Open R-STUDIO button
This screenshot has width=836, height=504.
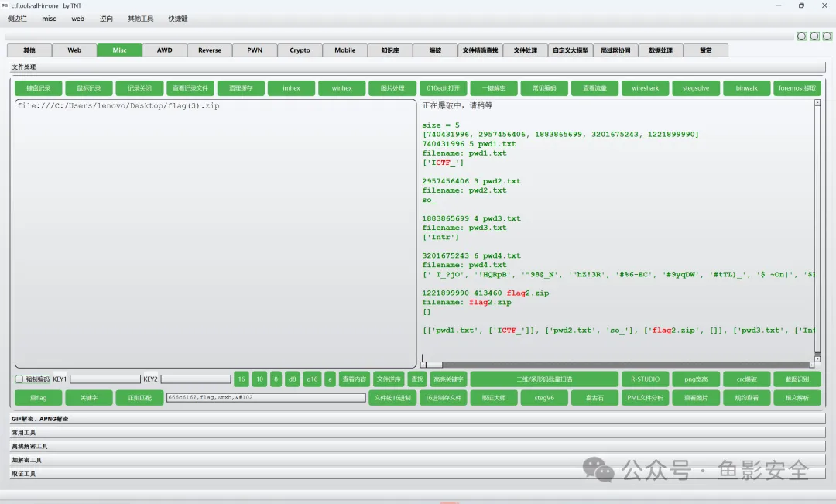click(x=645, y=379)
